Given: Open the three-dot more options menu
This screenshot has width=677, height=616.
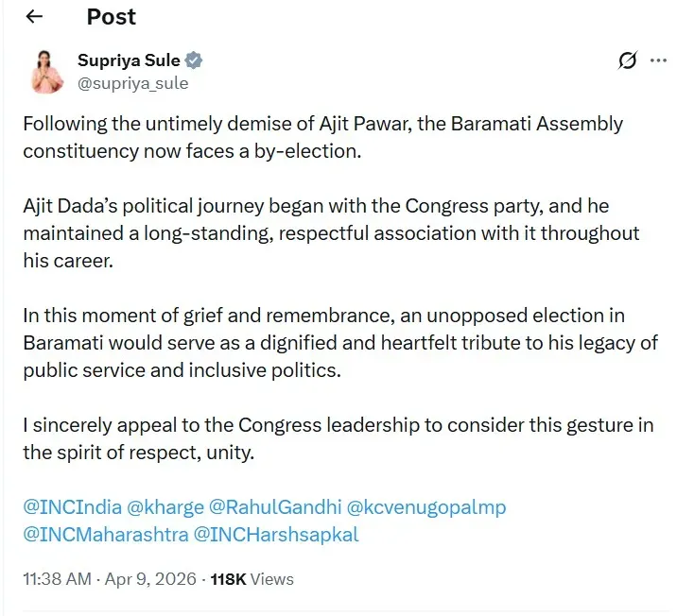Looking at the screenshot, I should [658, 61].
